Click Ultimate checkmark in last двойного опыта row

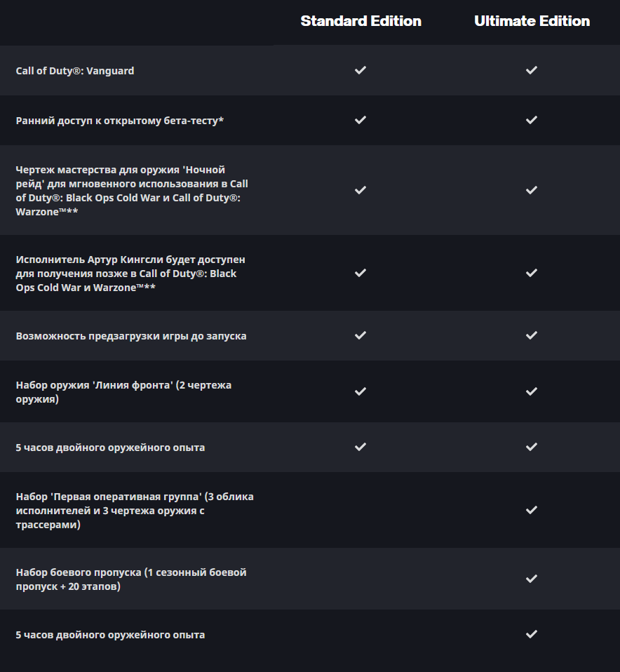(x=532, y=634)
